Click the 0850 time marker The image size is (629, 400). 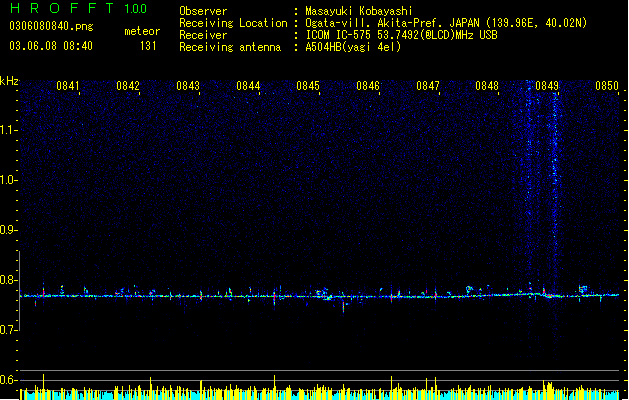[x=607, y=86]
